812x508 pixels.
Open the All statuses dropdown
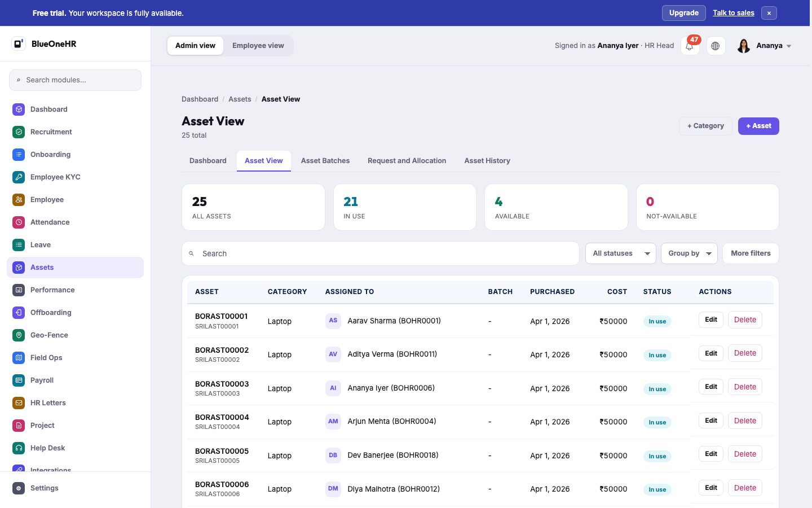pyautogui.click(x=621, y=253)
